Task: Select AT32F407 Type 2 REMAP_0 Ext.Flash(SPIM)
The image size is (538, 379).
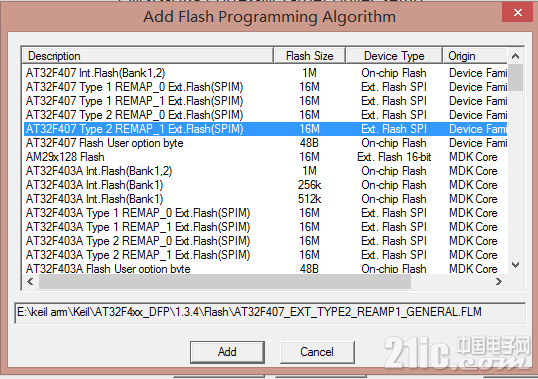Action: [x=265, y=115]
